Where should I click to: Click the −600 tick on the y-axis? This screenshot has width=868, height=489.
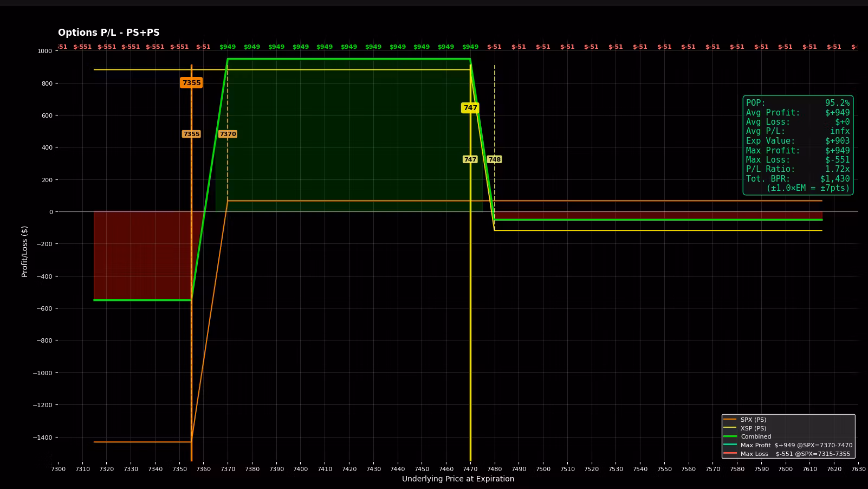point(45,308)
